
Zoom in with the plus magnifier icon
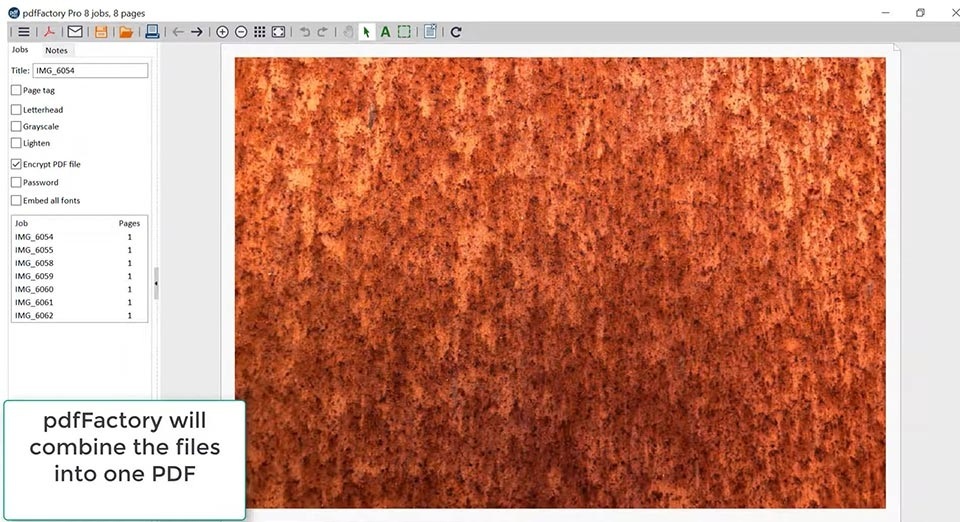[222, 32]
